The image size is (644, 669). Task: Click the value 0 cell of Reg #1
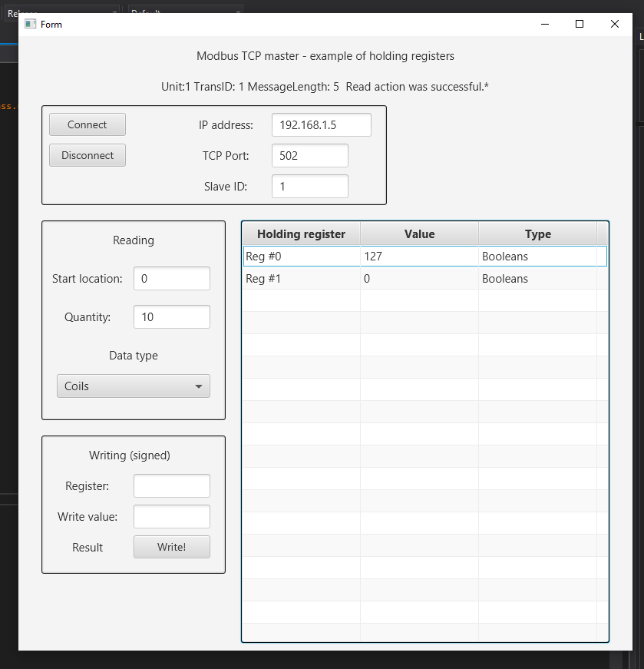coord(420,279)
